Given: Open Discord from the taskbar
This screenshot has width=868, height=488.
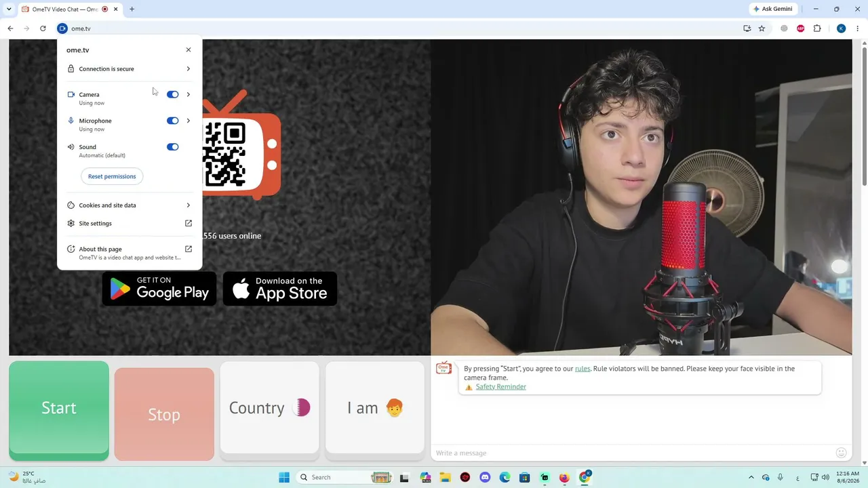Looking at the screenshot, I should (485, 477).
